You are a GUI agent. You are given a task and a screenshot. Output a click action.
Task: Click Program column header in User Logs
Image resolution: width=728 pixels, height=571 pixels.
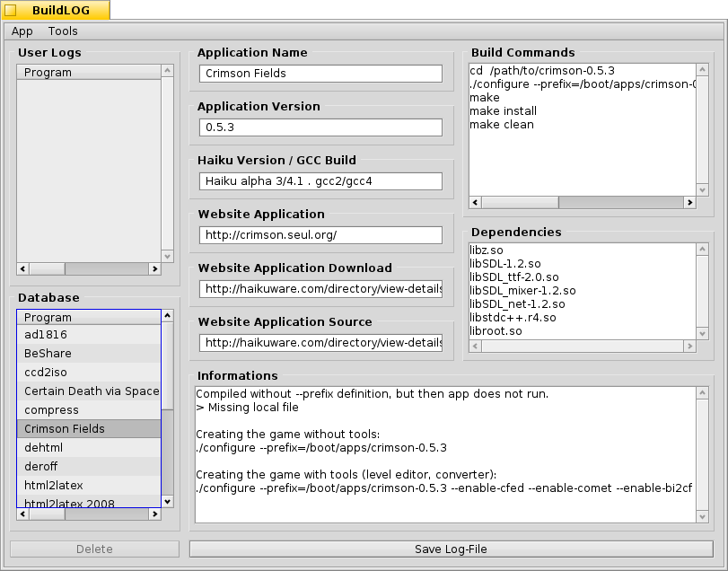89,73
